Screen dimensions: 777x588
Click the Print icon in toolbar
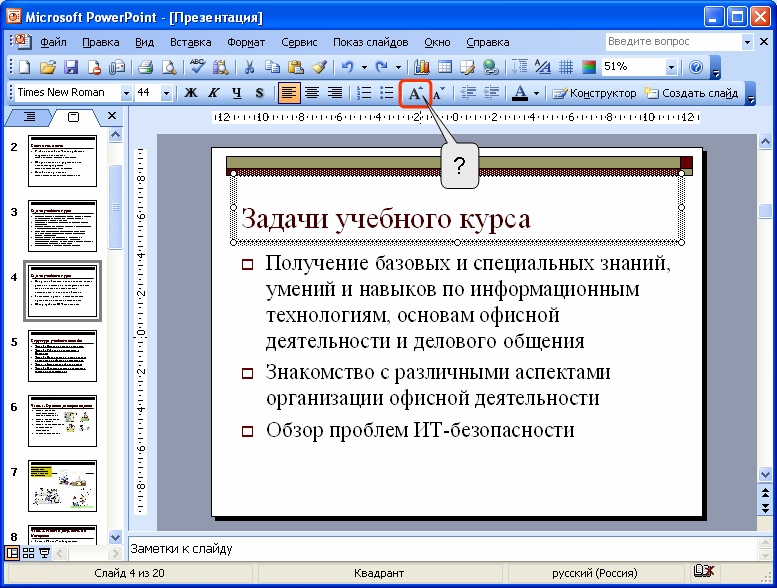tap(145, 66)
